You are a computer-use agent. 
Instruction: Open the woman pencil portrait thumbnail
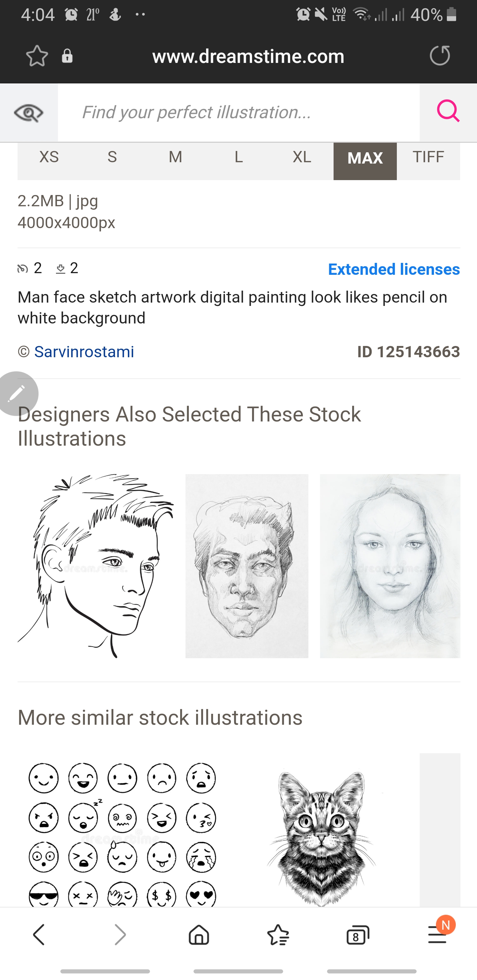tap(390, 566)
